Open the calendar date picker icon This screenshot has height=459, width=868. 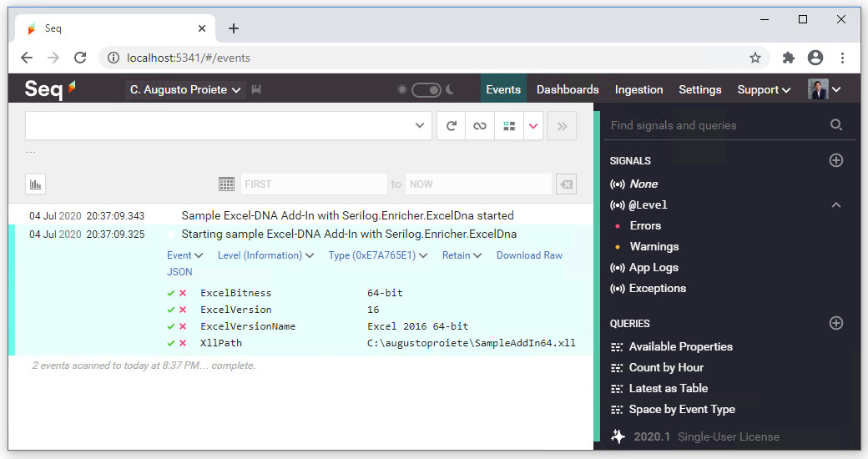[x=226, y=184]
